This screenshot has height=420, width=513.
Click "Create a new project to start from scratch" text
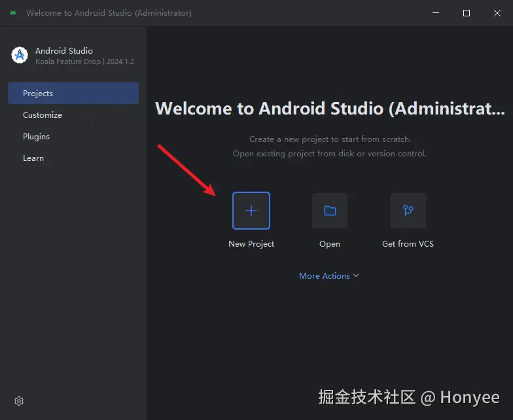[330, 139]
